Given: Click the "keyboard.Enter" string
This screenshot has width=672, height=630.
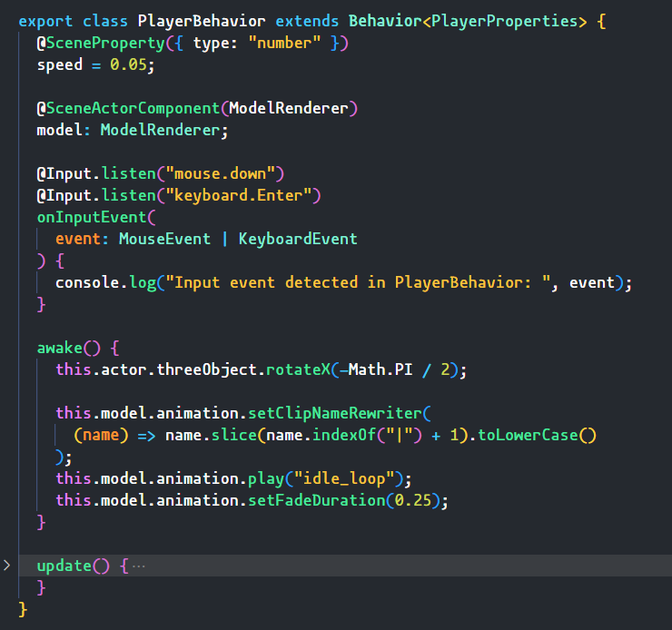Looking at the screenshot, I should coord(238,195).
